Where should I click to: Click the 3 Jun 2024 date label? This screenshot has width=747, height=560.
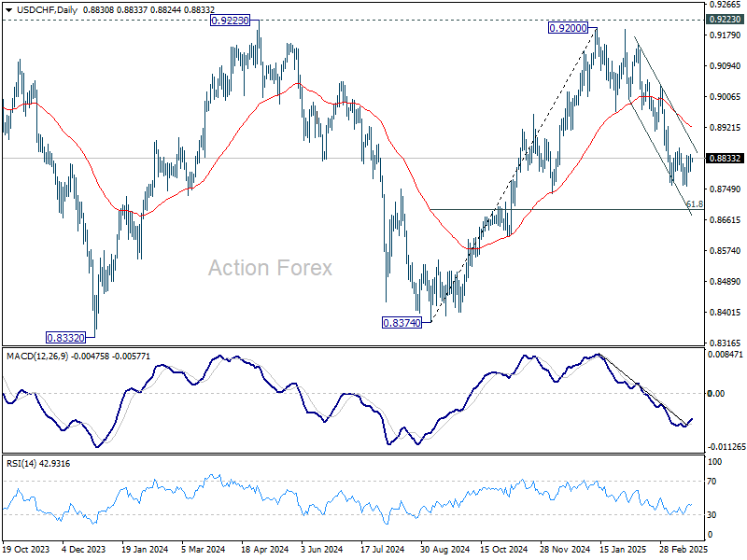pyautogui.click(x=321, y=549)
